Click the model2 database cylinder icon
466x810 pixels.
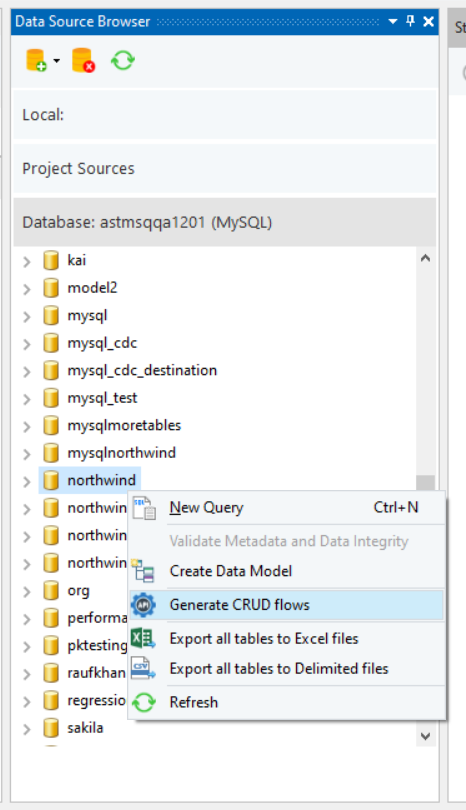pos(51,288)
